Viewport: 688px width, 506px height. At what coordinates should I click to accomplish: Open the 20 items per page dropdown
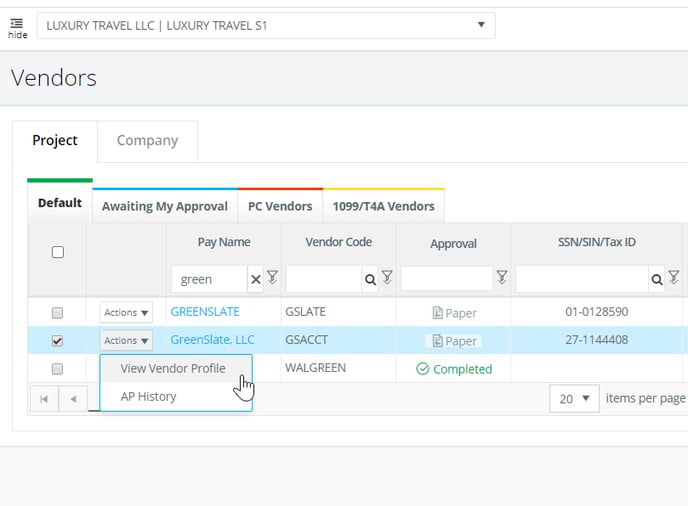pyautogui.click(x=574, y=398)
